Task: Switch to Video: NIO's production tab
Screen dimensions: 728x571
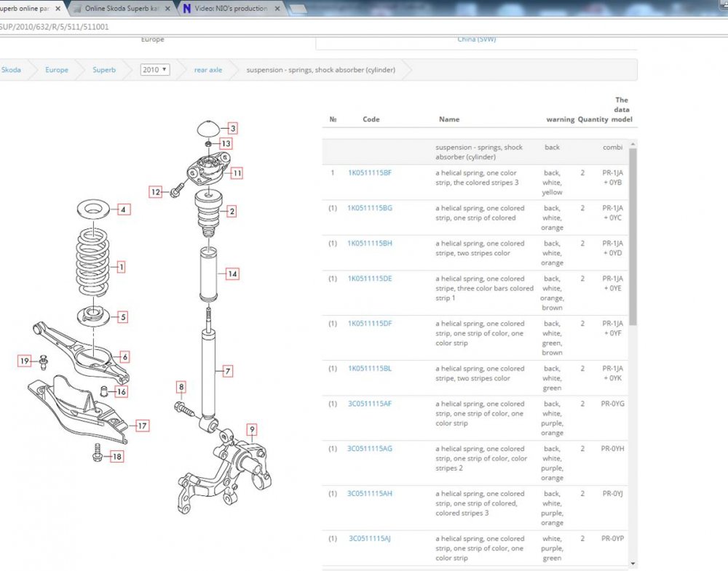Action: coord(230,9)
